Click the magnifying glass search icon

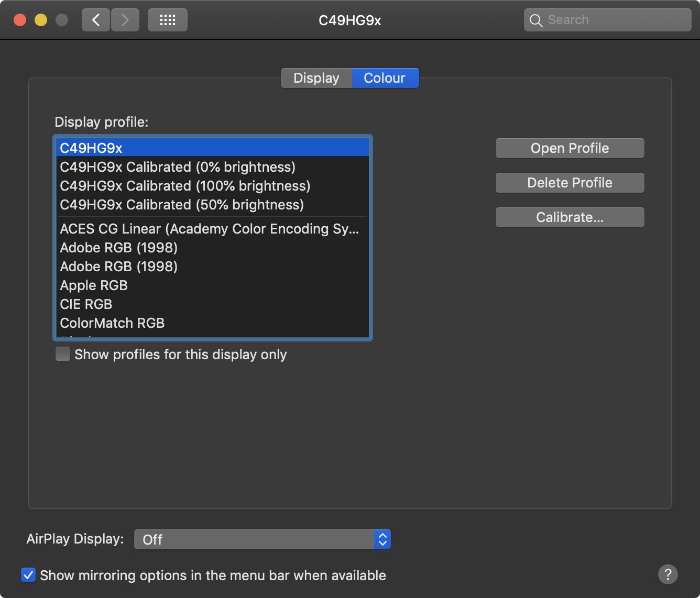click(x=535, y=20)
